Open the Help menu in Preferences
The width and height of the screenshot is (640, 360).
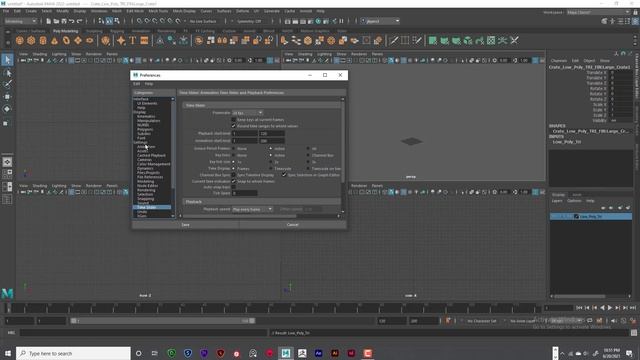click(x=149, y=84)
